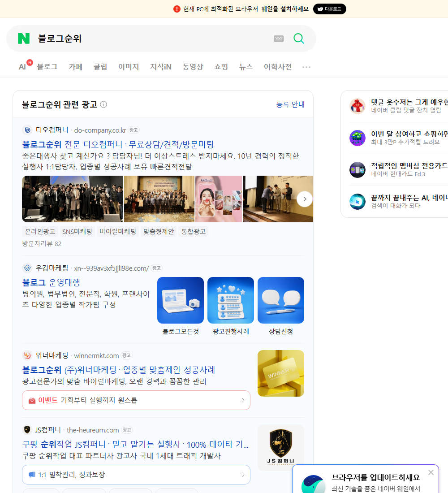Click the 온라인광고 tag
Viewport: 448px width, 493px height.
coord(40,231)
